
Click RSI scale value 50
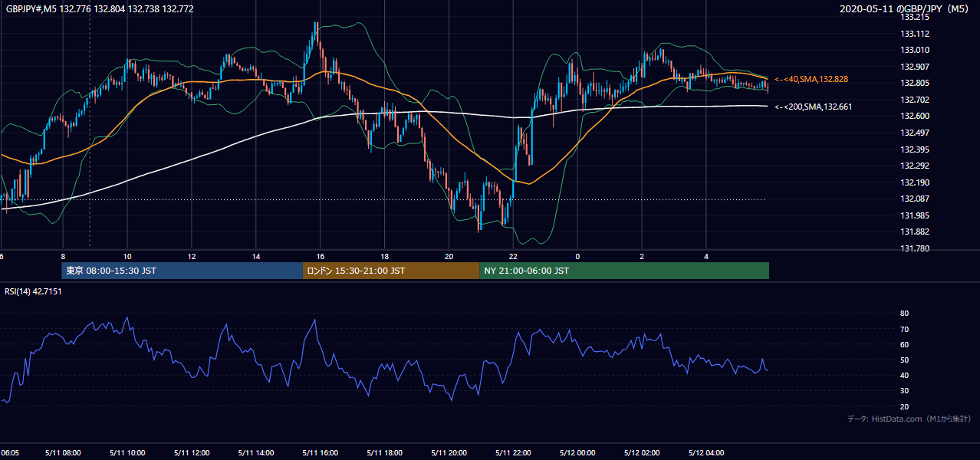click(x=904, y=360)
